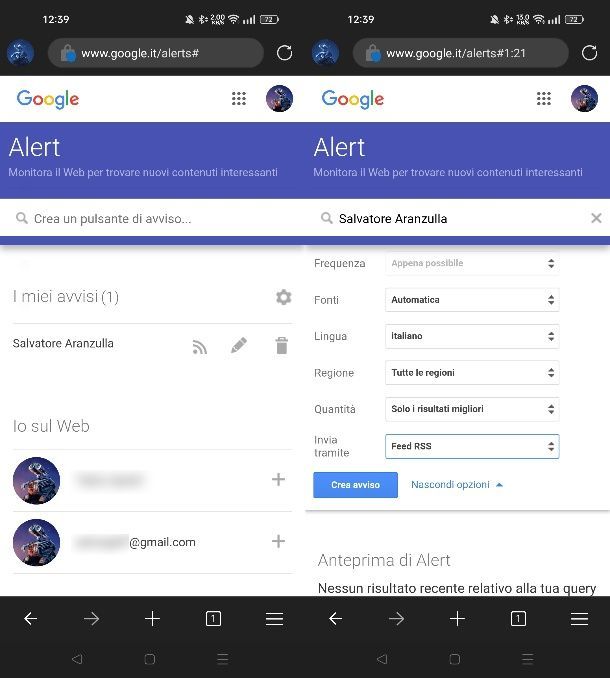Image resolution: width=610 pixels, height=678 pixels.
Task: Tap Android home button on left phone
Action: 150,659
